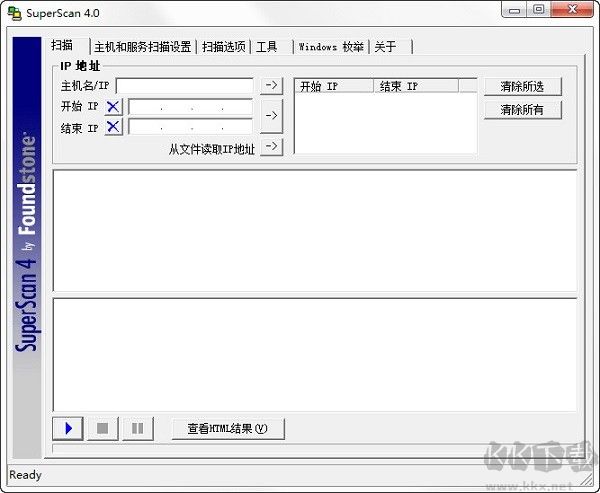Start the scan with the play button
Image resolution: width=600 pixels, height=493 pixels.
(x=67, y=429)
